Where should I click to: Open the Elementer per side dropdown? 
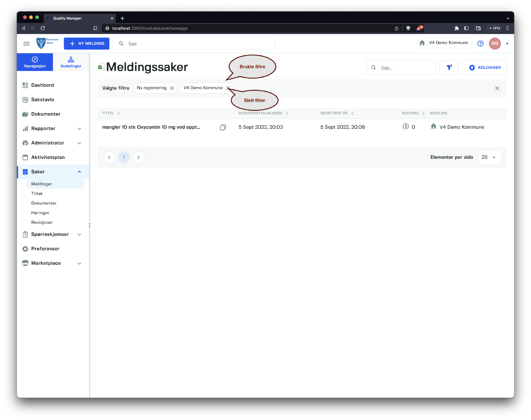point(490,157)
